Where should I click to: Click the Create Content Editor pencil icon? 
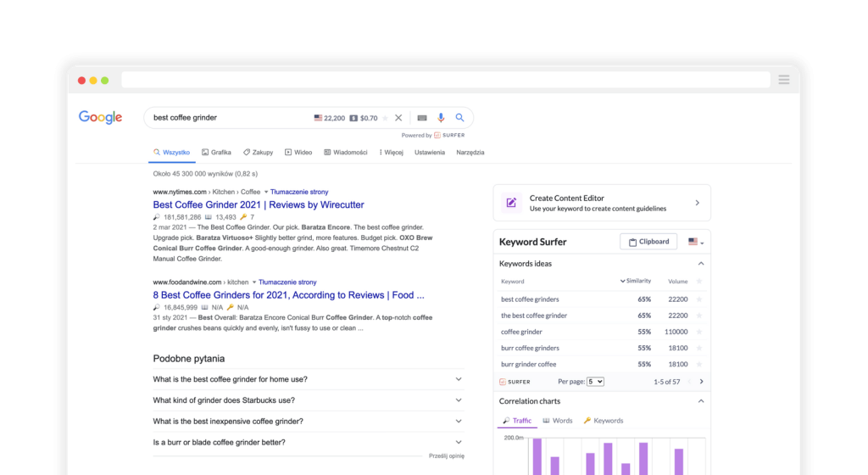[x=511, y=203]
